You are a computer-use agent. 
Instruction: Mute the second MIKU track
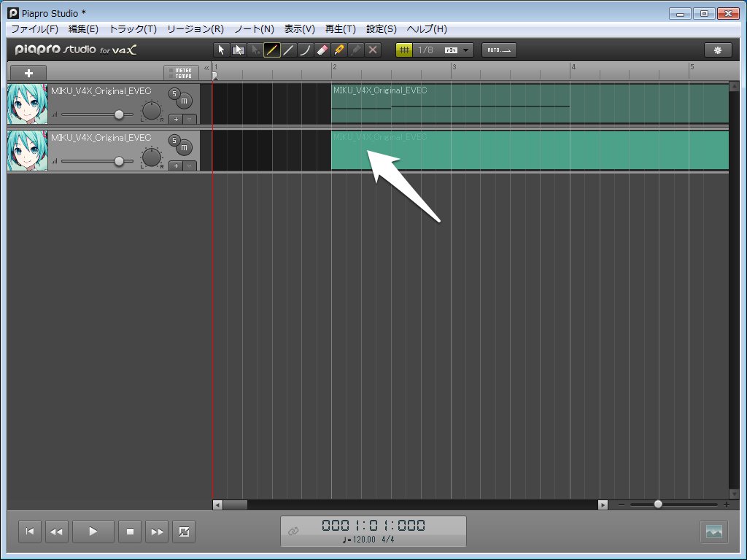[185, 148]
